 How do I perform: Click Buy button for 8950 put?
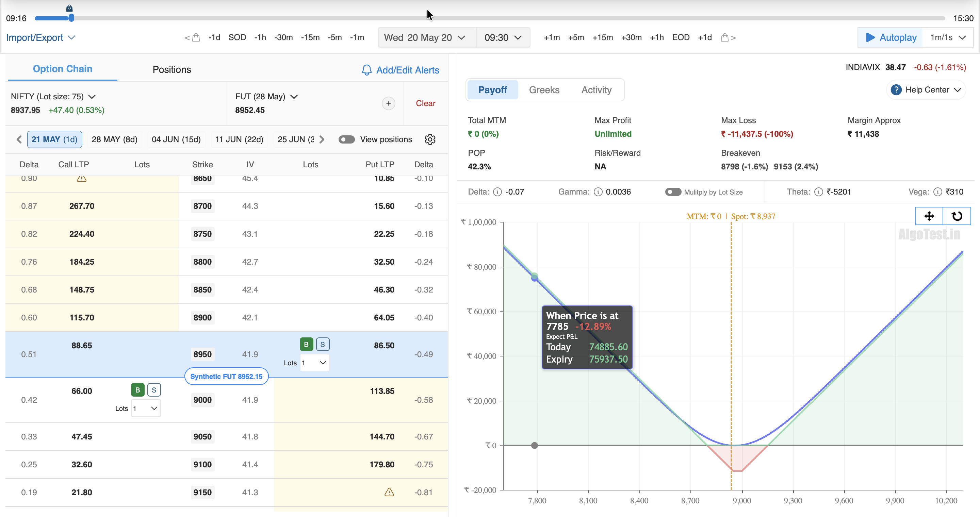tap(306, 345)
